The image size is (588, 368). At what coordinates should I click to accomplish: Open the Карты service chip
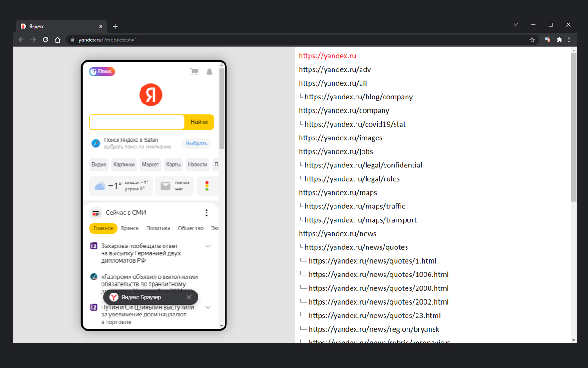point(173,164)
